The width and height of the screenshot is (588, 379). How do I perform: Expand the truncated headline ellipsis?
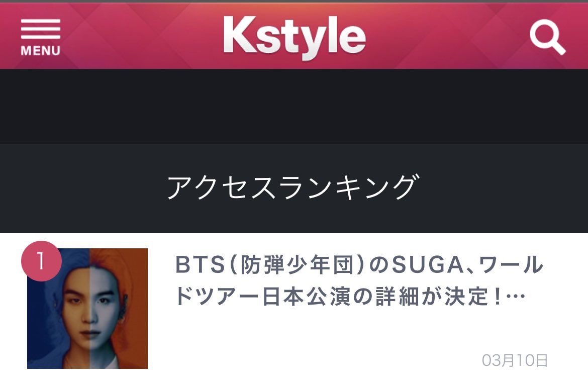[516, 297]
